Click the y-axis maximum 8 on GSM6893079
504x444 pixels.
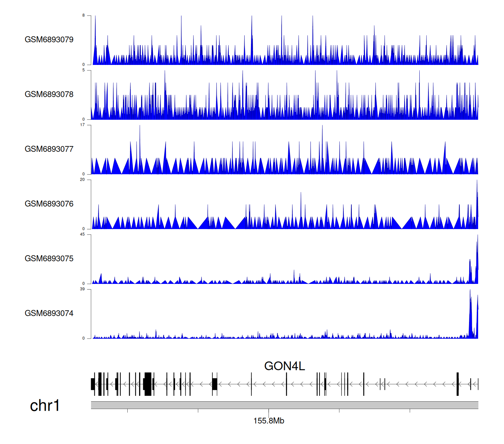pos(84,15)
